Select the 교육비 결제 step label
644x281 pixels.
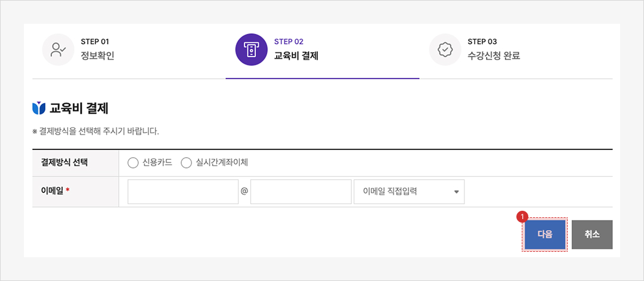point(296,56)
